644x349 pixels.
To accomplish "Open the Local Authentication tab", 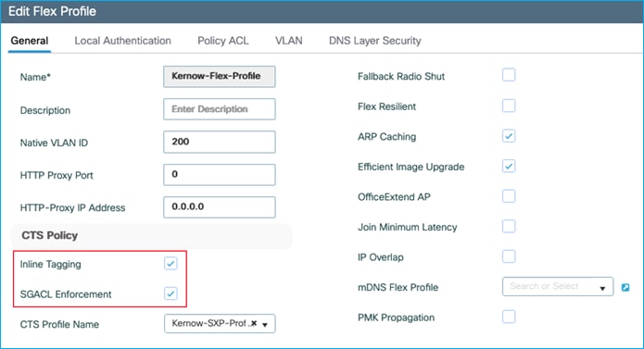I will 123,41.
